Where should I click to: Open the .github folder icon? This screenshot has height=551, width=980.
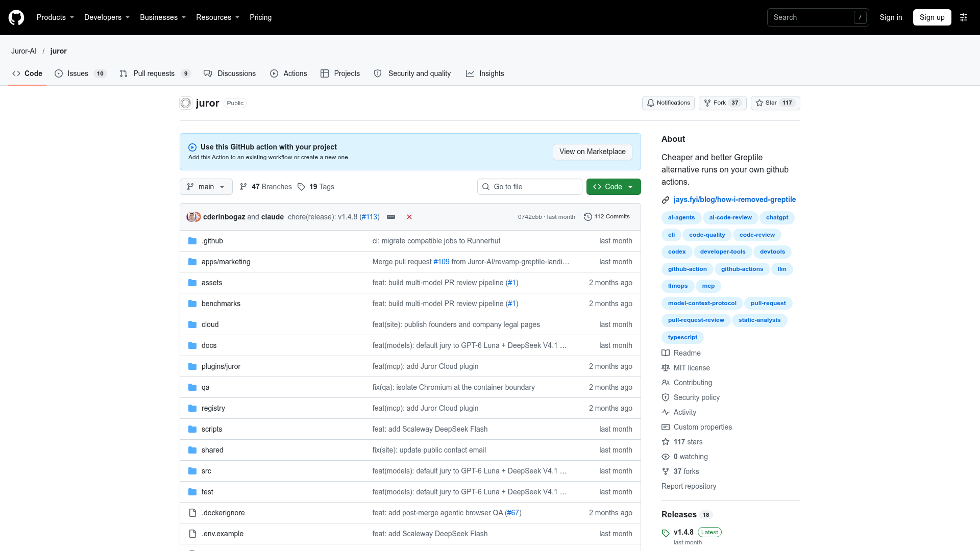[x=192, y=241]
